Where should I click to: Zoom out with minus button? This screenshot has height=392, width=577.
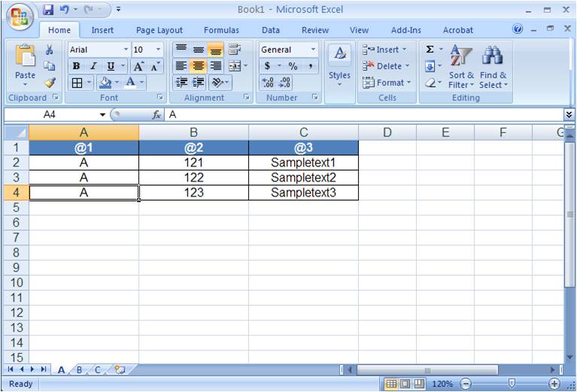pos(466,384)
